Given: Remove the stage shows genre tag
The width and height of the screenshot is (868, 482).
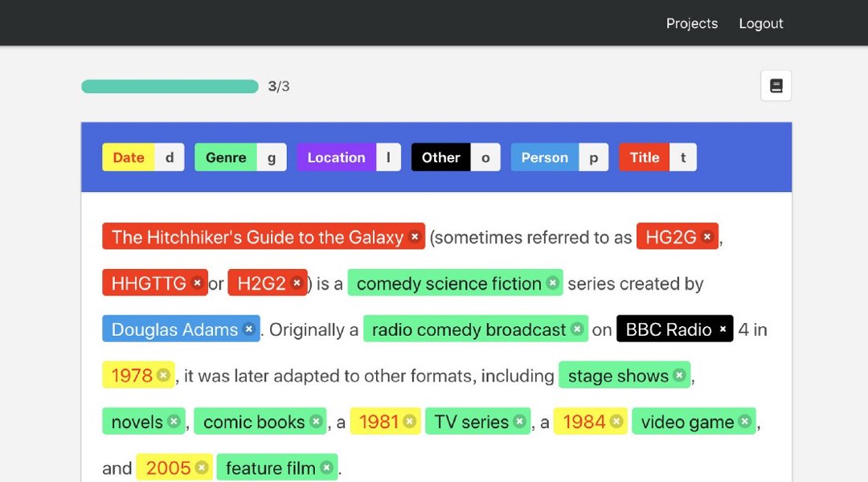Looking at the screenshot, I should pyautogui.click(x=679, y=375).
